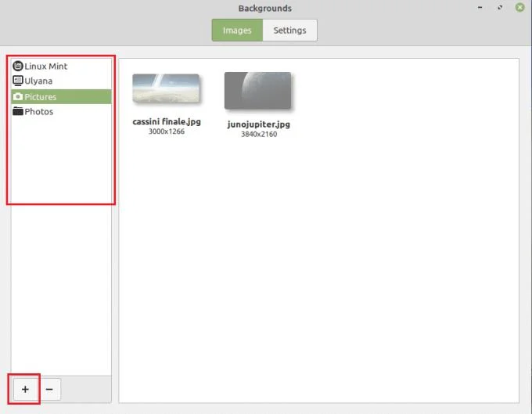Click the Photos folder icon
This screenshot has height=414, width=532.
(18, 111)
